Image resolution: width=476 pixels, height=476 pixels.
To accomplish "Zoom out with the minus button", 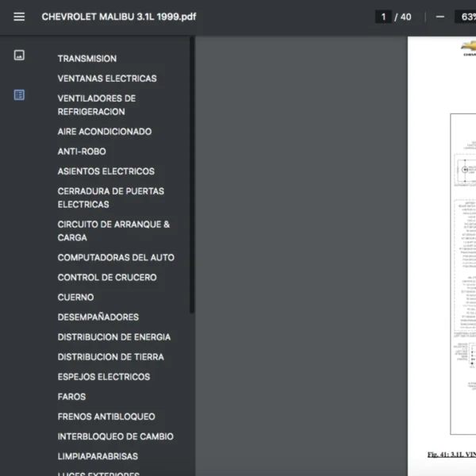I will (440, 17).
